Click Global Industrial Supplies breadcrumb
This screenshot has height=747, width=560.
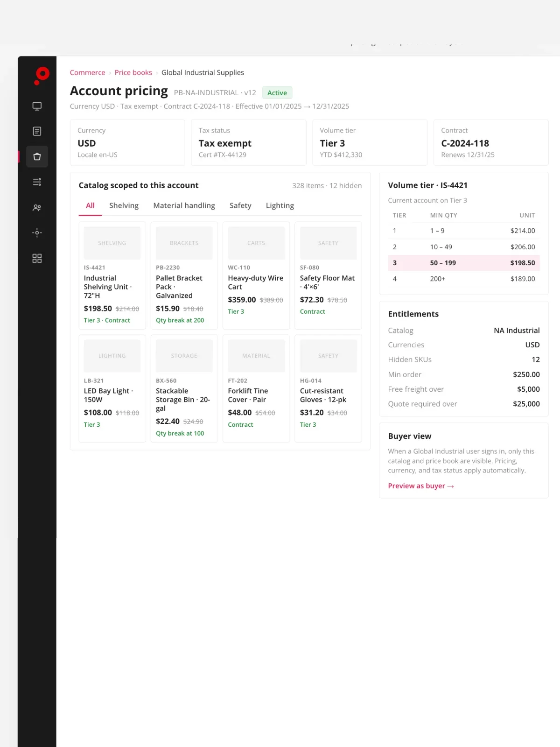[x=203, y=72]
